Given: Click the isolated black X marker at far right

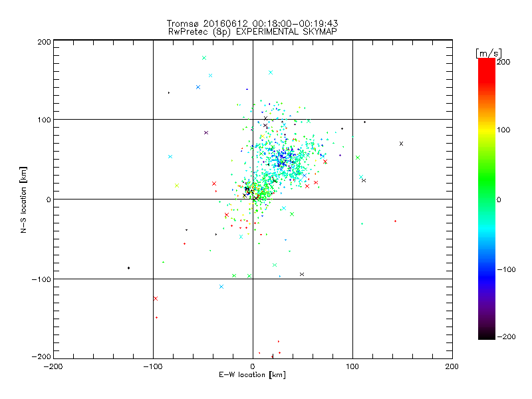Looking at the screenshot, I should tap(402, 144).
